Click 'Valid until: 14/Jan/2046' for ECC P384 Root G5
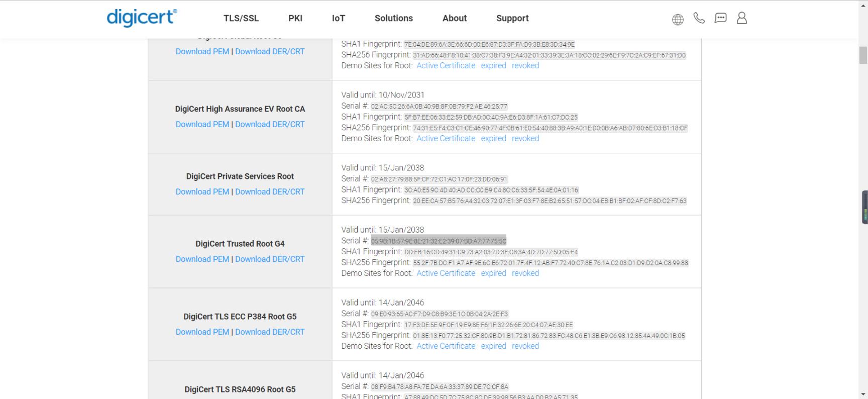Image resolution: width=868 pixels, height=399 pixels. pyautogui.click(x=383, y=303)
